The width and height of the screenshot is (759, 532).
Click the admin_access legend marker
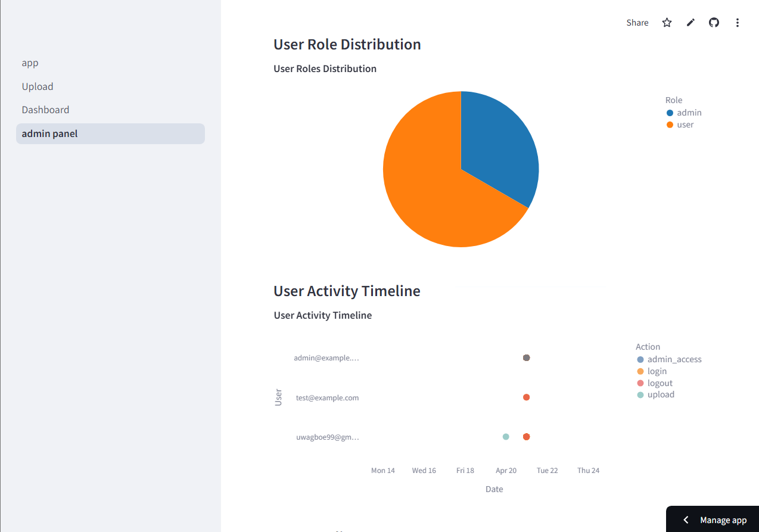pos(640,359)
